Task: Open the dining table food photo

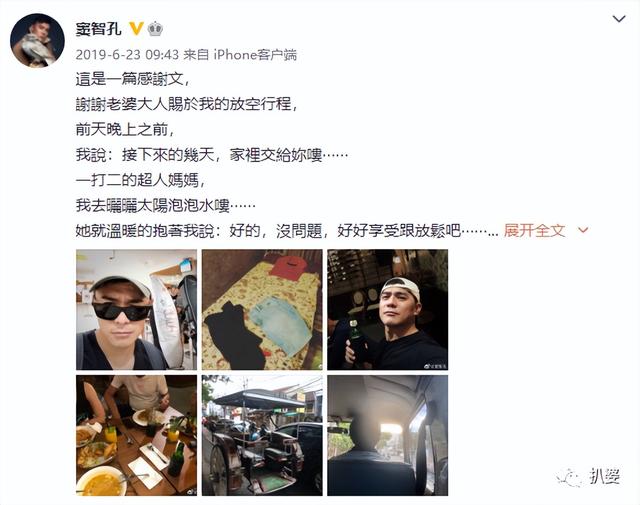Action: point(136,435)
